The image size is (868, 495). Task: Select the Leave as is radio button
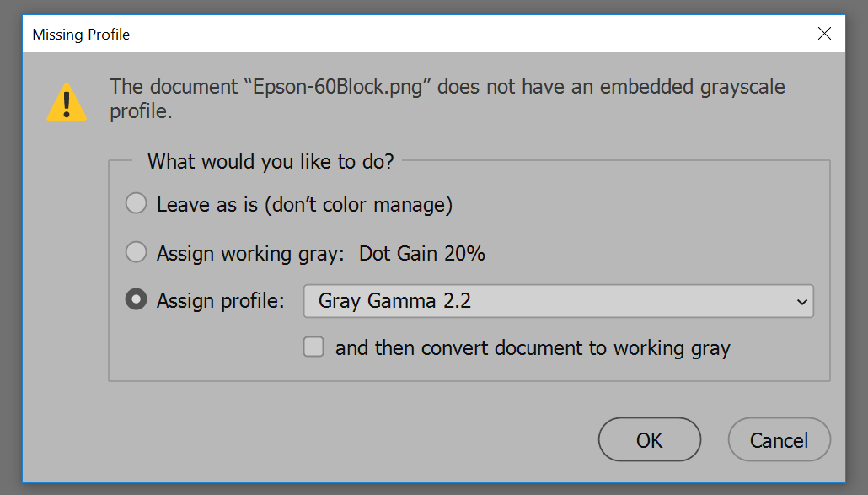(137, 204)
